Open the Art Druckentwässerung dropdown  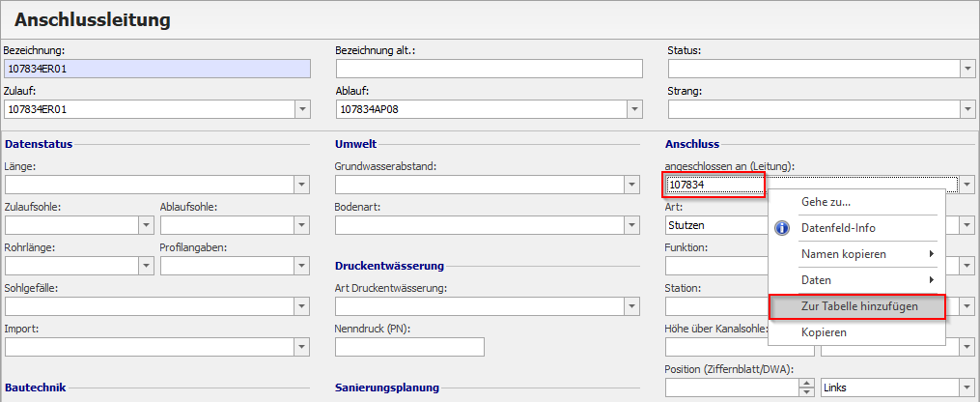(x=631, y=306)
